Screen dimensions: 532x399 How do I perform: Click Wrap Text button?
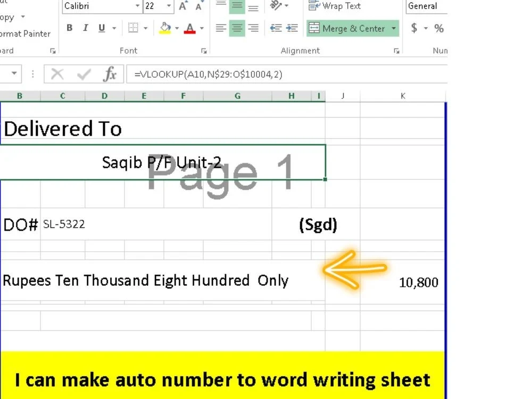click(335, 6)
